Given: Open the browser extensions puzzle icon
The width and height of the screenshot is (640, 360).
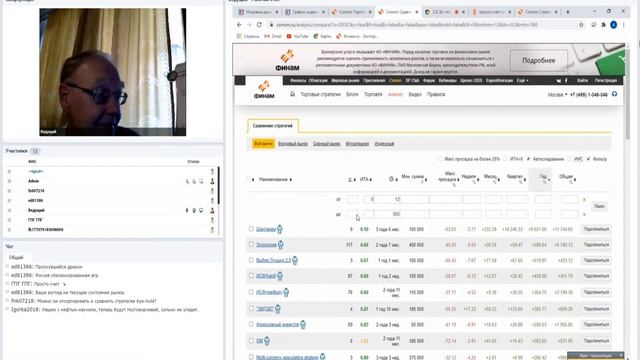Looking at the screenshot, I should coord(603,25).
